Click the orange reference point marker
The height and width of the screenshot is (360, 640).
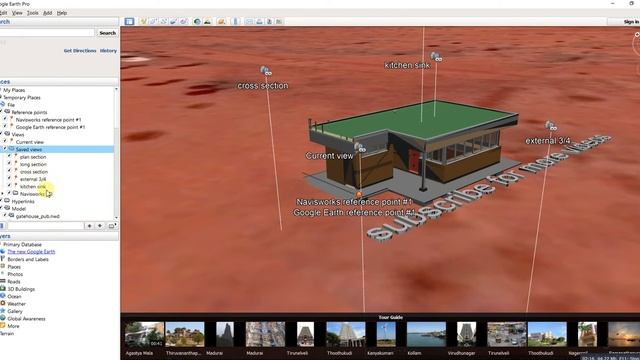tap(359, 195)
